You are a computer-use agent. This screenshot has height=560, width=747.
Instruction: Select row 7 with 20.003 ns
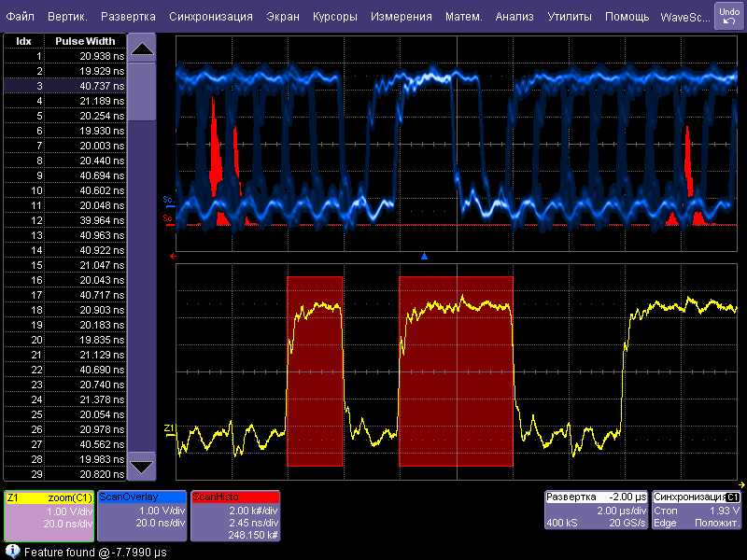(64, 146)
